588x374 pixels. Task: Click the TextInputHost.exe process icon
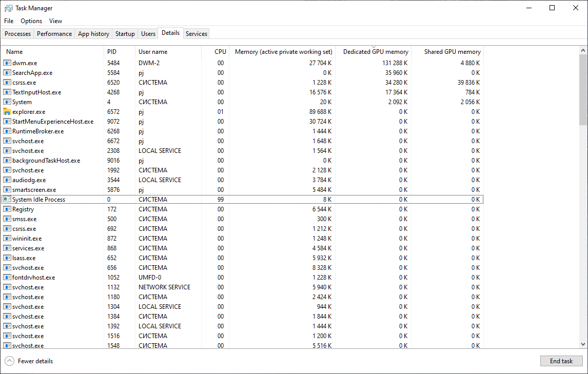coord(7,92)
